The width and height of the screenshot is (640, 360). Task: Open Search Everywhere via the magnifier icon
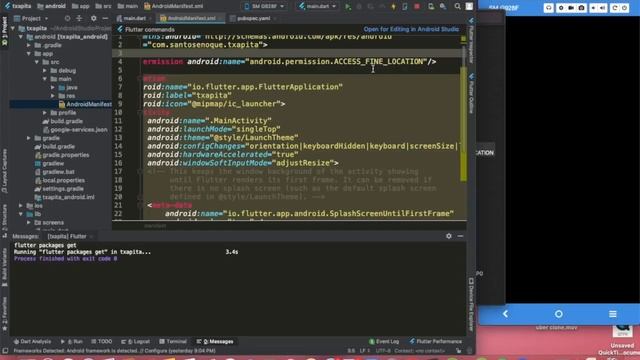coord(458,7)
